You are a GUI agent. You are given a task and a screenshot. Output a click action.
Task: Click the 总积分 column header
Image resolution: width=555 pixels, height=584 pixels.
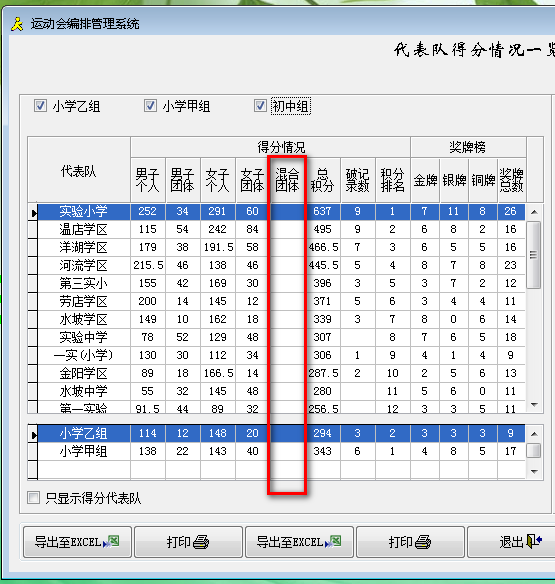click(x=322, y=180)
